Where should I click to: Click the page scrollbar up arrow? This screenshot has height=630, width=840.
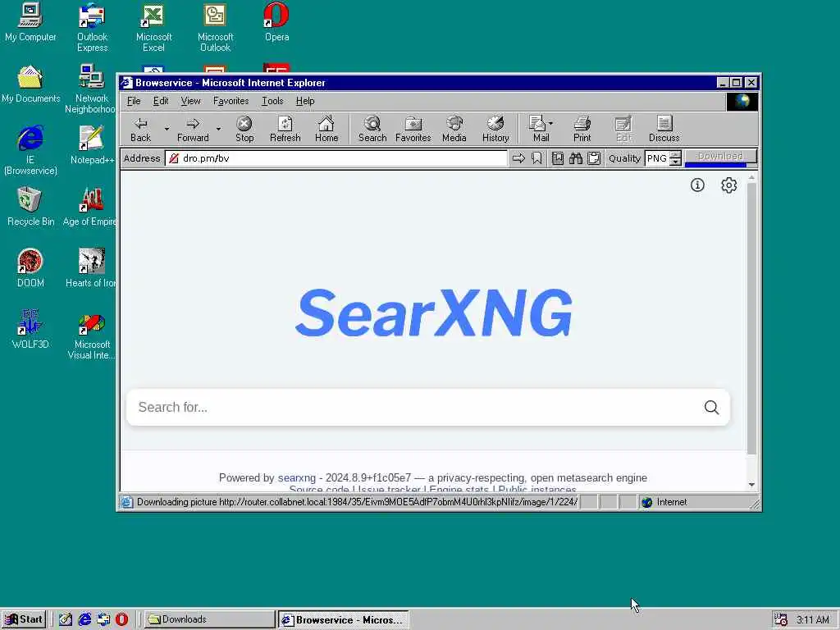pyautogui.click(x=751, y=177)
